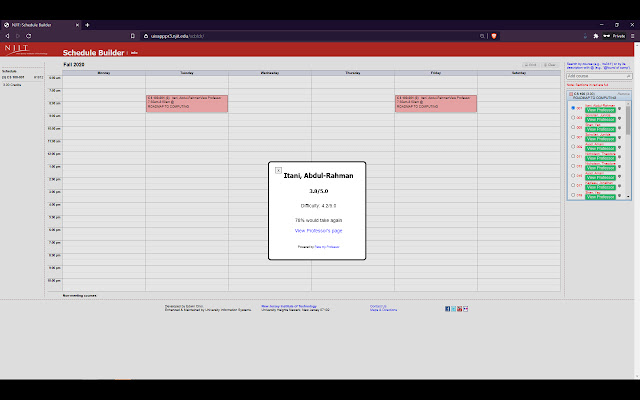
Task: Select section 009 radio button
Action: tap(573, 147)
